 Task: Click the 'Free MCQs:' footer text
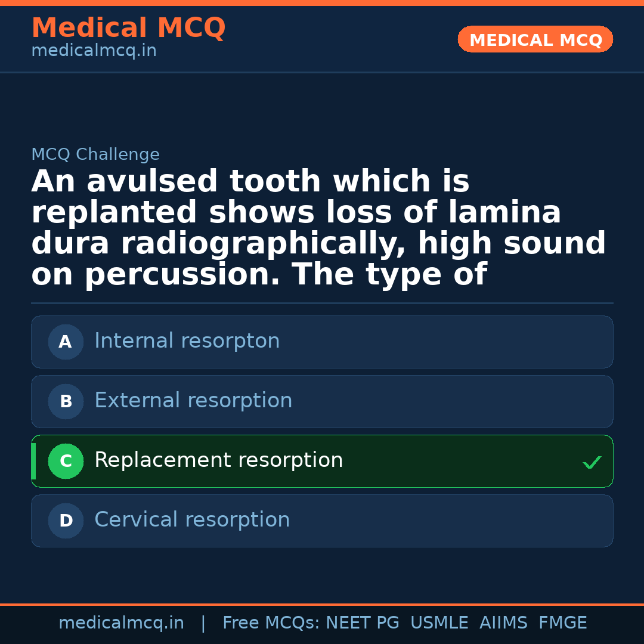(x=271, y=623)
